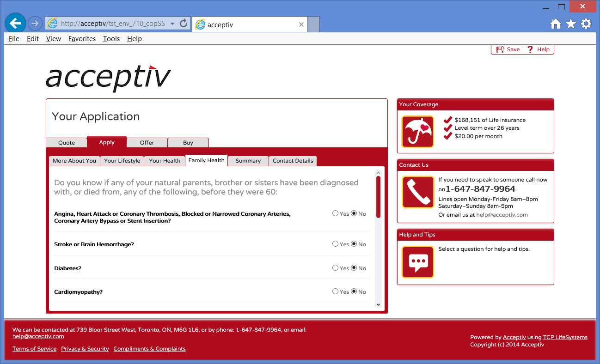Open browser settings gear icon

(x=586, y=24)
